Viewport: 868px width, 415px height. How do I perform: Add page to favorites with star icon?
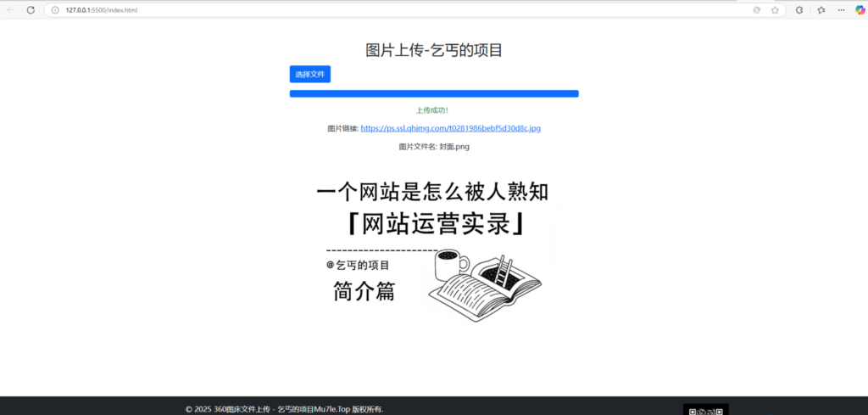pos(775,10)
